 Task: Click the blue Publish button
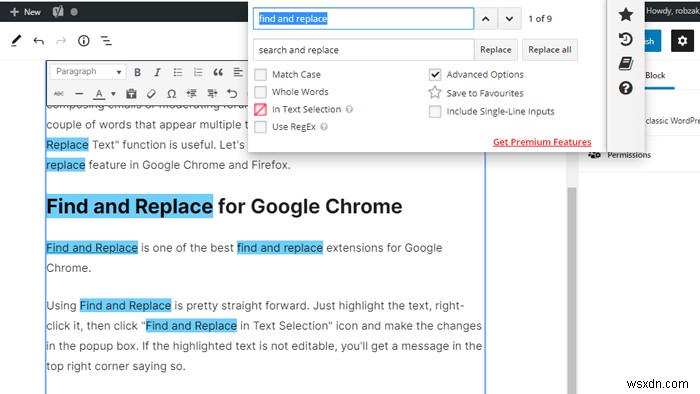pos(653,41)
